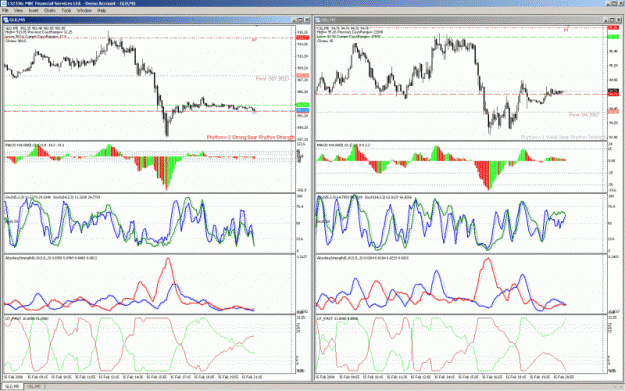Image resolution: width=625 pixels, height=391 pixels.
Task: Open the Help menu
Action: [x=102, y=10]
